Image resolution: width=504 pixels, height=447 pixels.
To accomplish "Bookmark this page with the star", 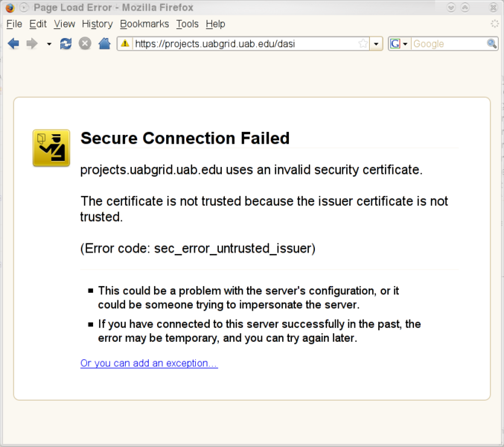I will click(363, 44).
